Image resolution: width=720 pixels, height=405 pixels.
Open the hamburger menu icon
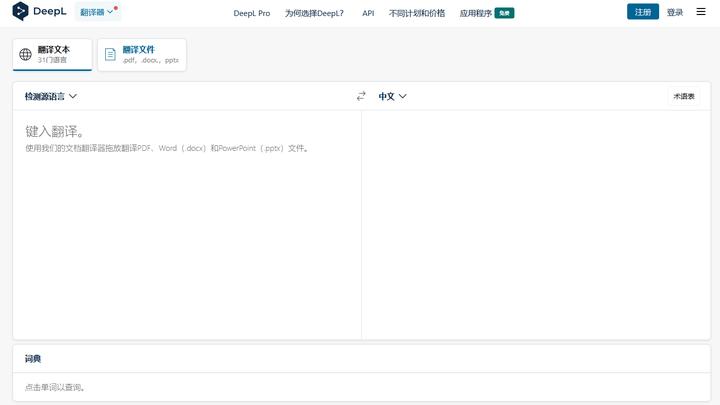(x=701, y=11)
